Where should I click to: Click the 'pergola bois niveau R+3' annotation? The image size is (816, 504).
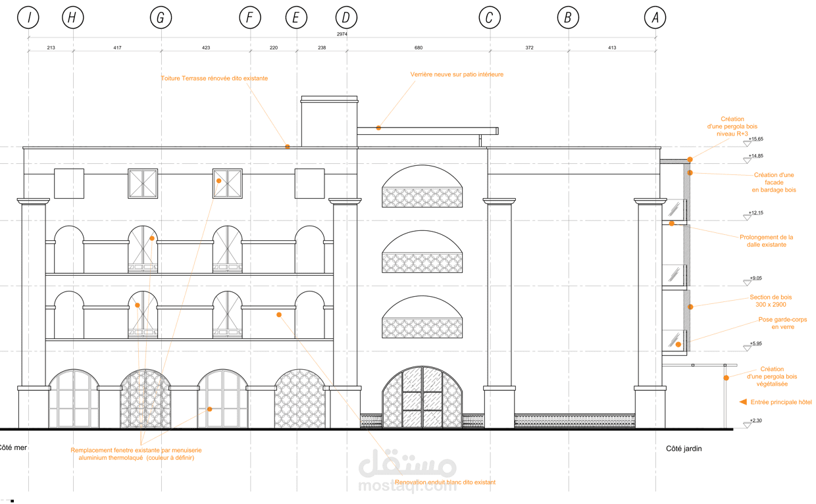click(x=732, y=126)
